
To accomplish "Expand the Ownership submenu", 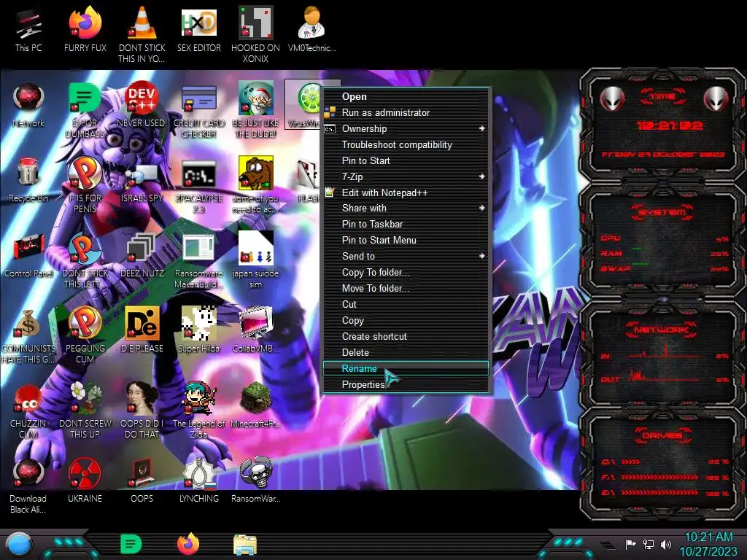I will coord(406,128).
